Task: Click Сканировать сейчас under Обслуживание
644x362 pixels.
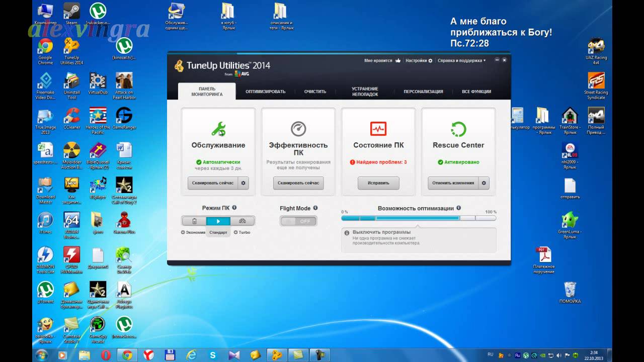Action: point(213,183)
